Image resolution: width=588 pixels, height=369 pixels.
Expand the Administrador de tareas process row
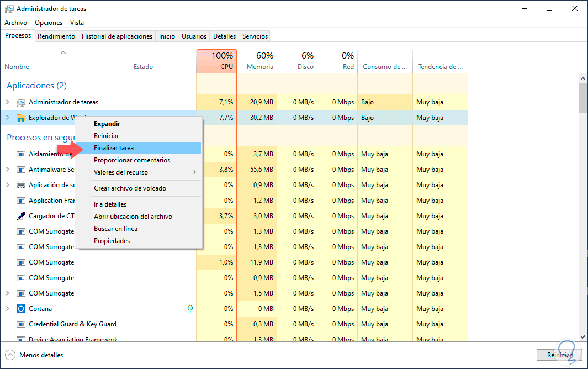pos(8,102)
